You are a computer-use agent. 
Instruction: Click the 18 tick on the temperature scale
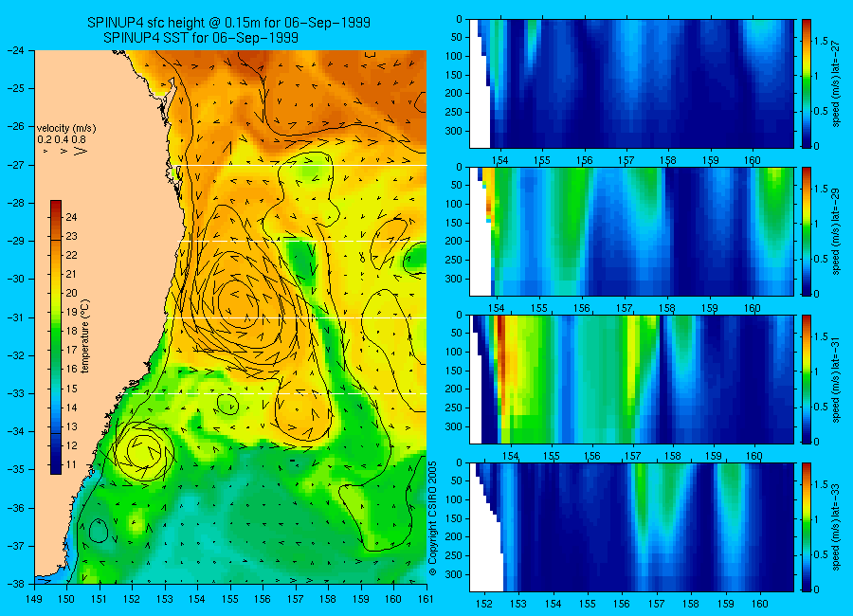tap(71, 331)
